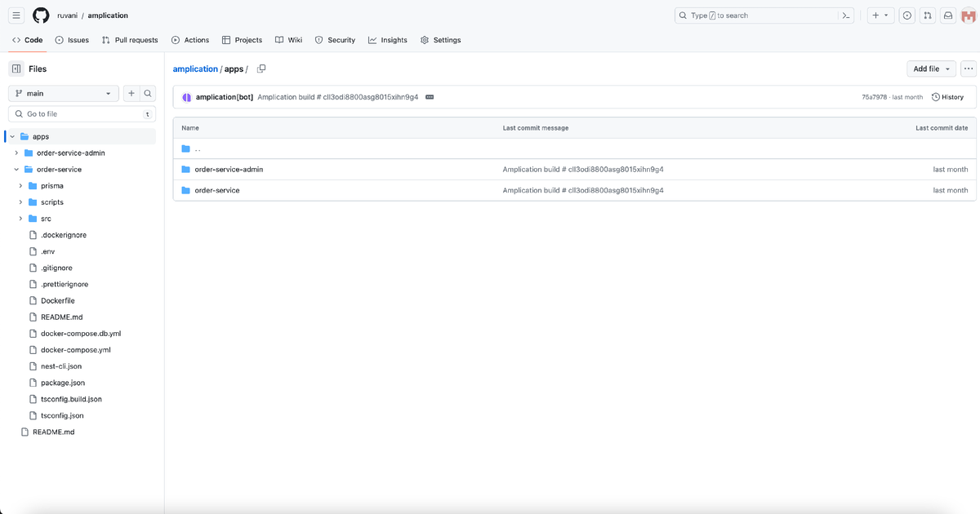Screen dimensions: 980x514
Task: Open the Add file dropdown
Action: pyautogui.click(x=932, y=69)
